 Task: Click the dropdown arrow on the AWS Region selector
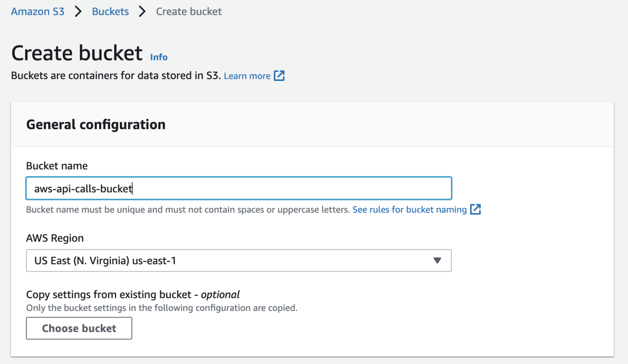[x=437, y=260]
